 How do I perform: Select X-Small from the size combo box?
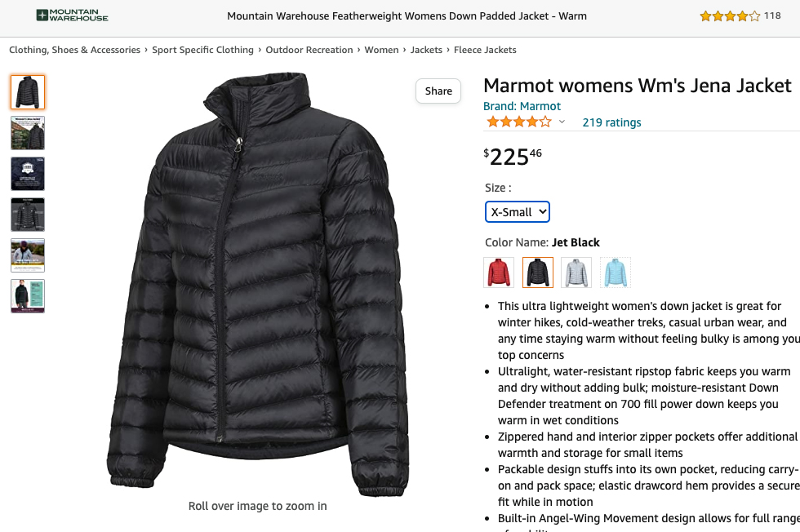(x=517, y=211)
